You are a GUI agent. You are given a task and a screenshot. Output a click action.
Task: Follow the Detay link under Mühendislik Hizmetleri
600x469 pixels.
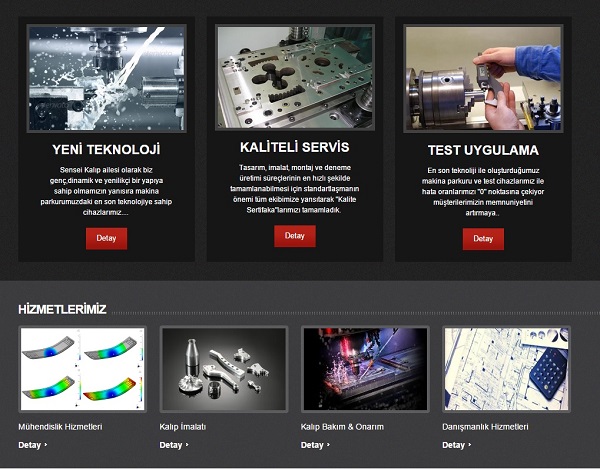(33, 445)
